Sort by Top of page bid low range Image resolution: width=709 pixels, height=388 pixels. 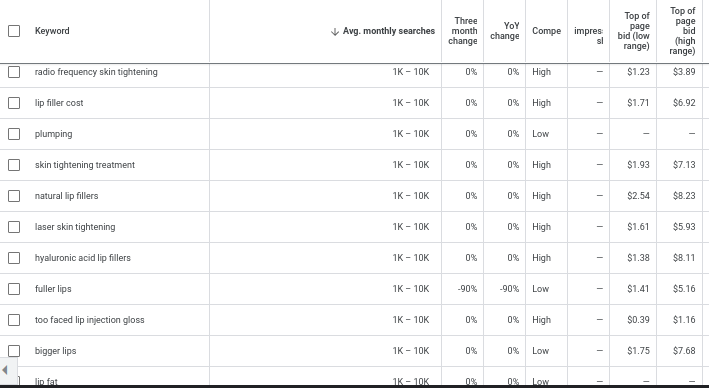click(633, 31)
